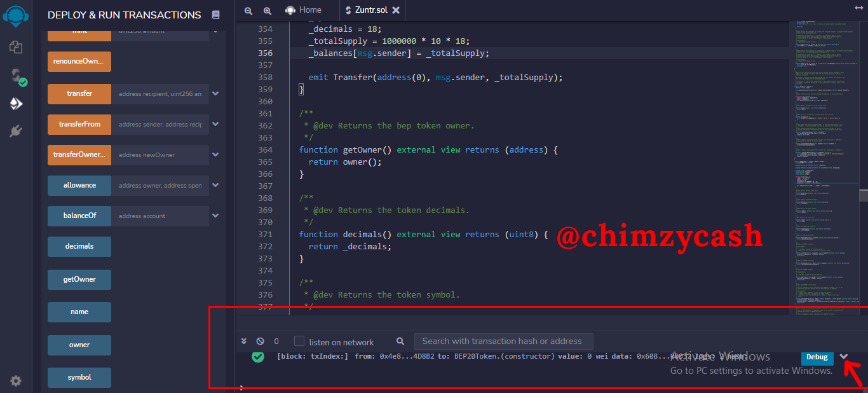The height and width of the screenshot is (393, 868).
Task: Click the address newOwner input field
Action: [x=160, y=155]
